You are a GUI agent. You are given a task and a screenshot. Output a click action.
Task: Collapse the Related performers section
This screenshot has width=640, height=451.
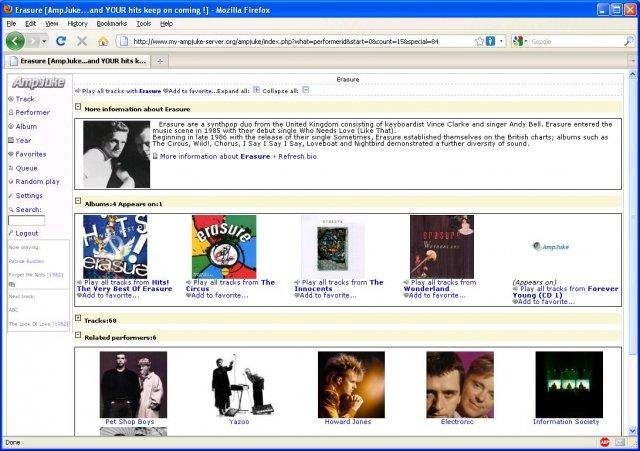(x=78, y=335)
